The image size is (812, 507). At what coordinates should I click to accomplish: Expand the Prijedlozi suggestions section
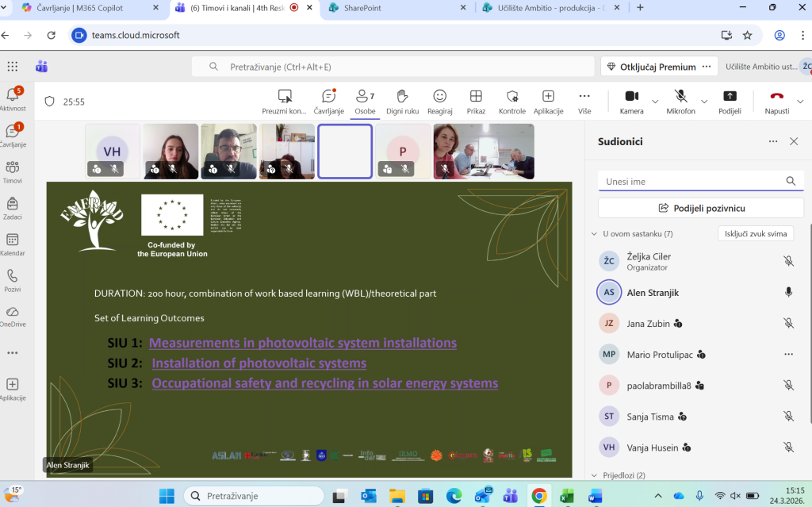[595, 475]
